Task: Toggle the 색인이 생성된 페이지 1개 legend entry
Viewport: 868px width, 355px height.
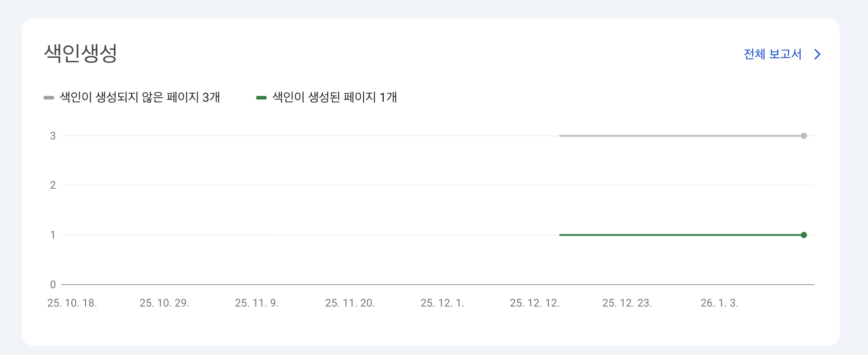Action: point(334,97)
